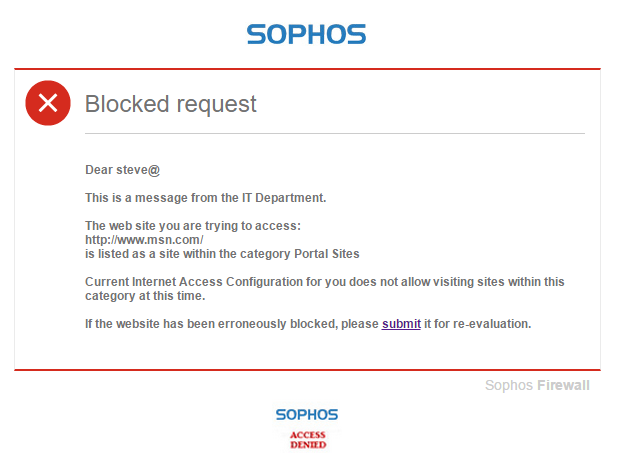Click the red X blocked icon

(x=47, y=103)
